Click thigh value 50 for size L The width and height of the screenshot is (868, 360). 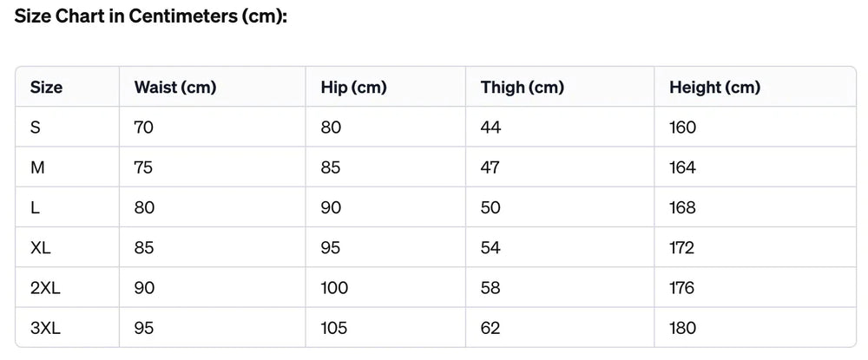tap(490, 208)
